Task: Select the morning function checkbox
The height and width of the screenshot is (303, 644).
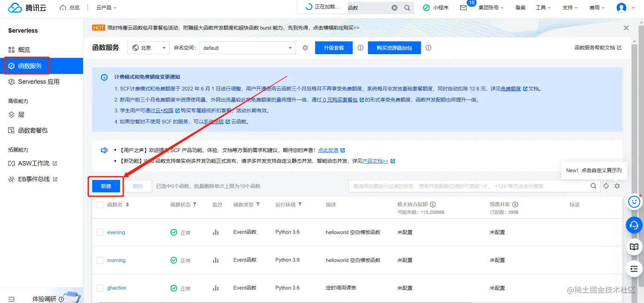Action: click(x=100, y=260)
